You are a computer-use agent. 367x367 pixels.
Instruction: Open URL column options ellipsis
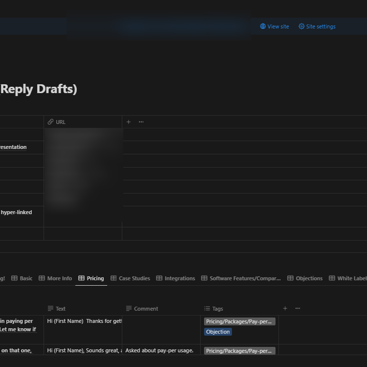tap(141, 122)
